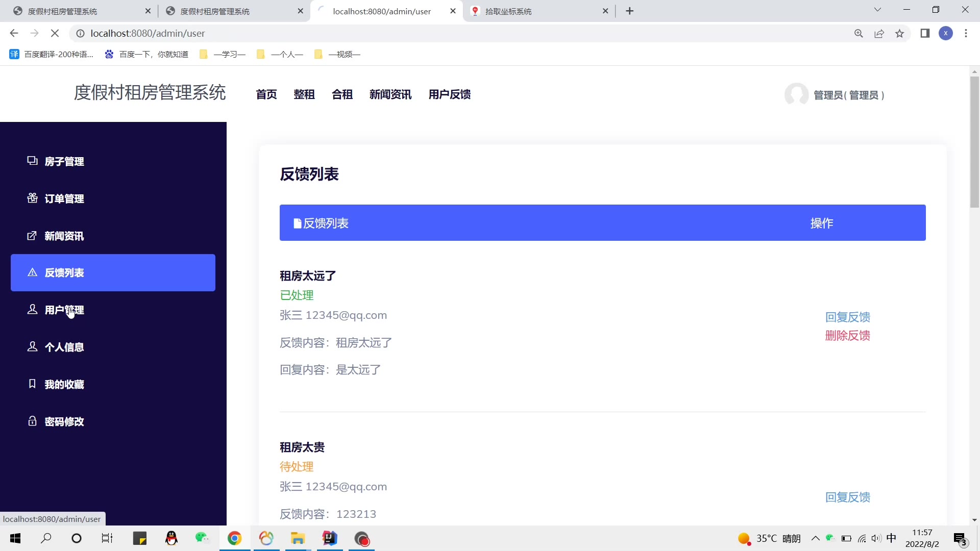Image resolution: width=980 pixels, height=551 pixels.
Task: Open the browser zoom magnifier icon
Action: pyautogui.click(x=859, y=33)
